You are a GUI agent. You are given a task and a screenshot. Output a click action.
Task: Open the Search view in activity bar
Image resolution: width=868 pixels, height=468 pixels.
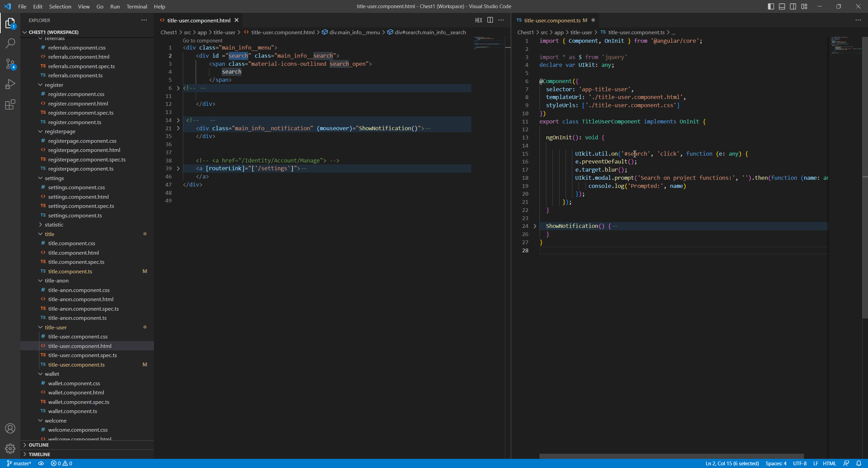point(10,43)
